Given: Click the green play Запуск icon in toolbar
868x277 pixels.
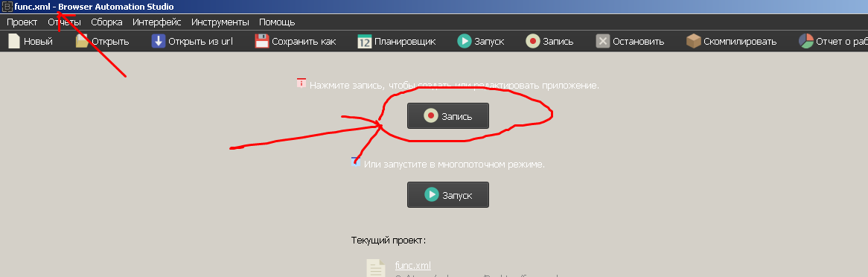Looking at the screenshot, I should tap(464, 41).
